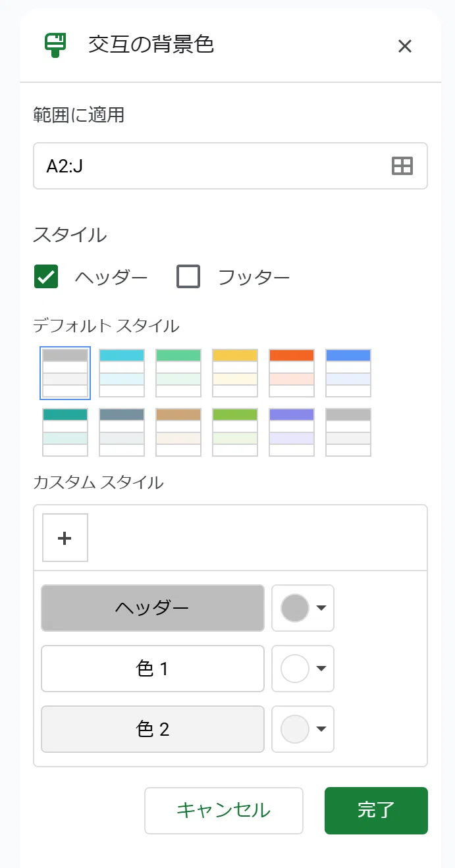Select the cyan default style thumbnail
Screen dimensions: 455x868
pyautogui.click(x=122, y=373)
